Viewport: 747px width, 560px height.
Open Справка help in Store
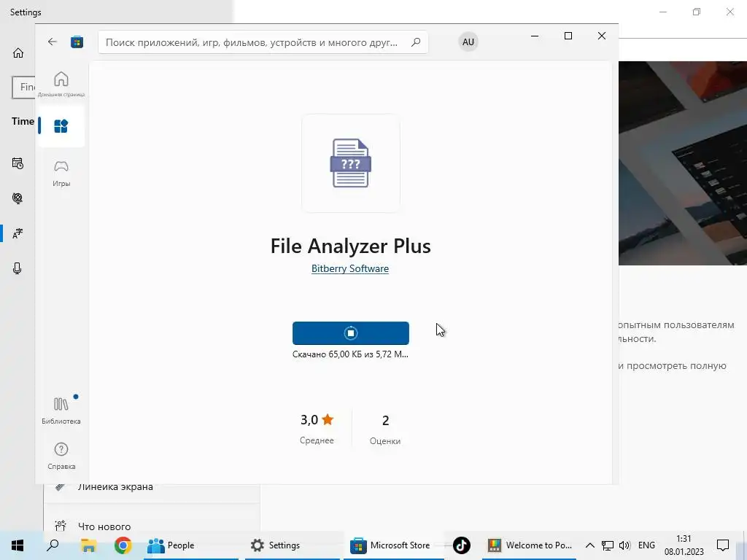point(61,456)
